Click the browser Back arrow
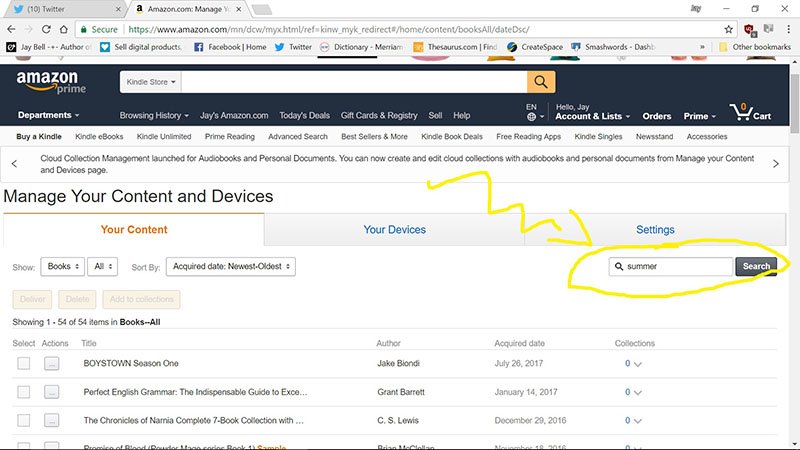This screenshot has width=800, height=450. tap(11, 29)
